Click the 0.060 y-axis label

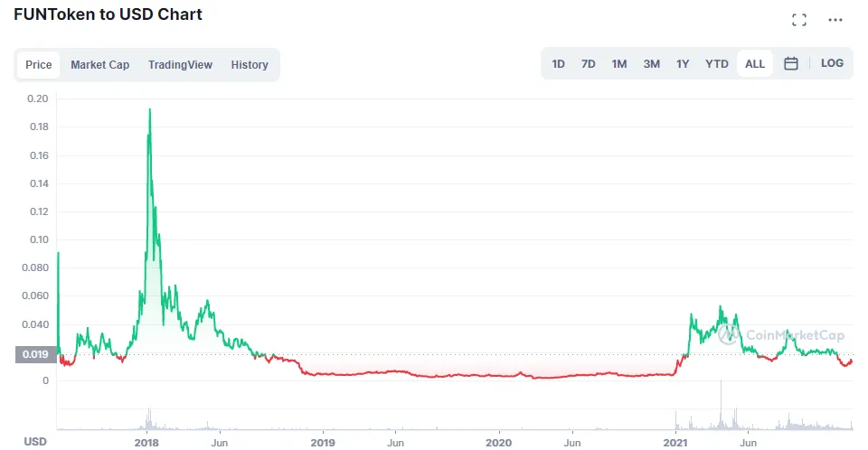(35, 295)
